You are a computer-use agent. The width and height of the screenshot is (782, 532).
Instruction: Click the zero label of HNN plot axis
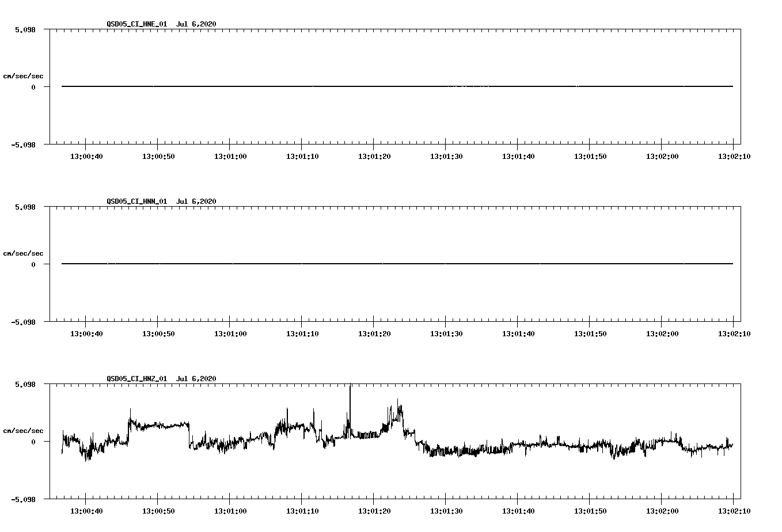click(x=33, y=264)
